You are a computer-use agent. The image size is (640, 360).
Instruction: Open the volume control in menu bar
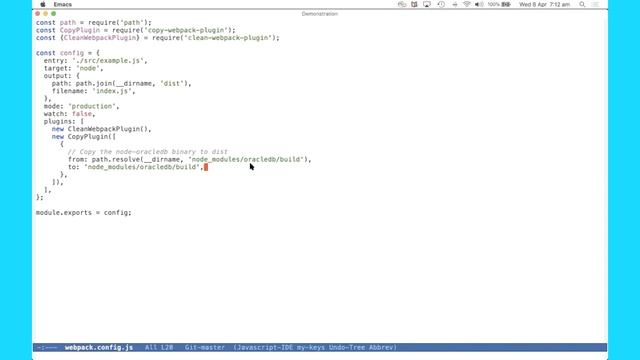click(479, 4)
